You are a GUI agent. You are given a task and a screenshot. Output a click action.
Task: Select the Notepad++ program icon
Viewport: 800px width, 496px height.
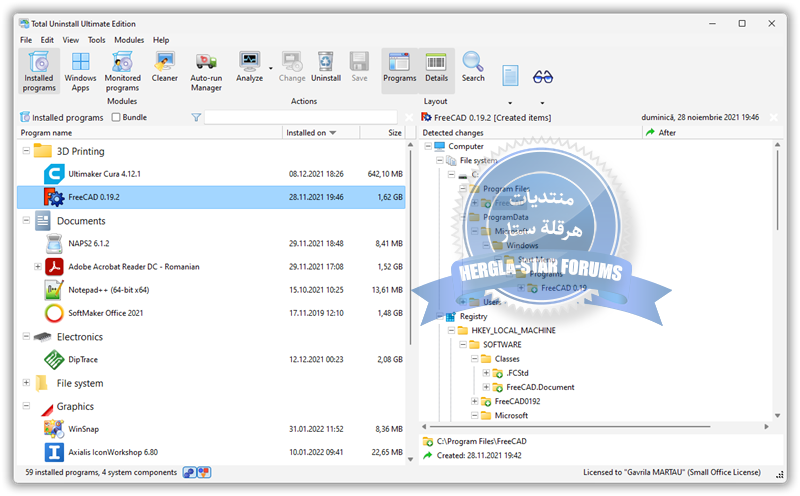[x=54, y=290]
